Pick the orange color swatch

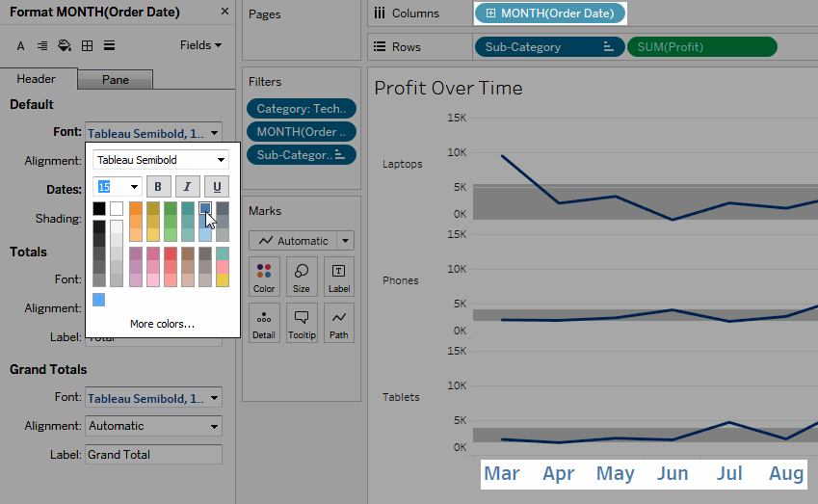[x=136, y=209]
